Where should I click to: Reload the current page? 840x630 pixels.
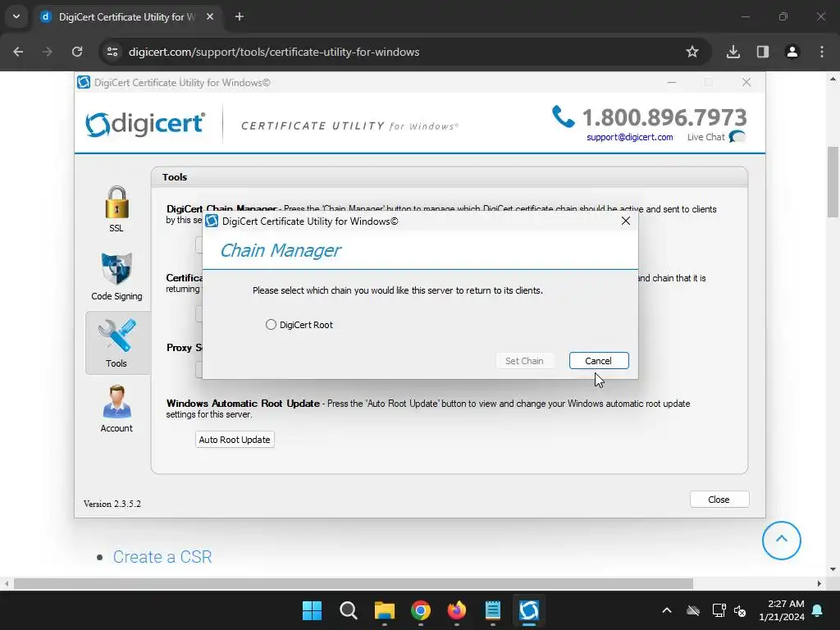77,52
